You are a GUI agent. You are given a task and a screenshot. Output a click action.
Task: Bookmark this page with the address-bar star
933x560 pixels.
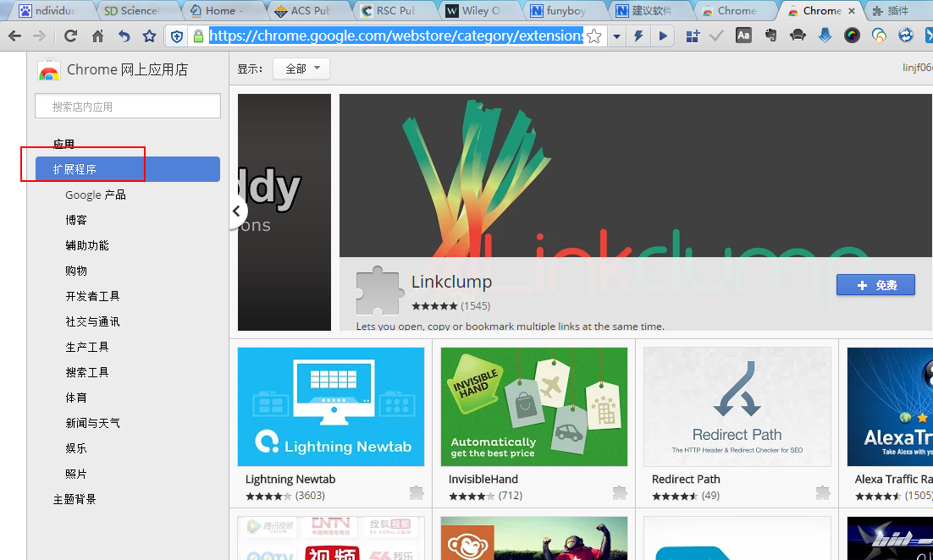coord(593,36)
